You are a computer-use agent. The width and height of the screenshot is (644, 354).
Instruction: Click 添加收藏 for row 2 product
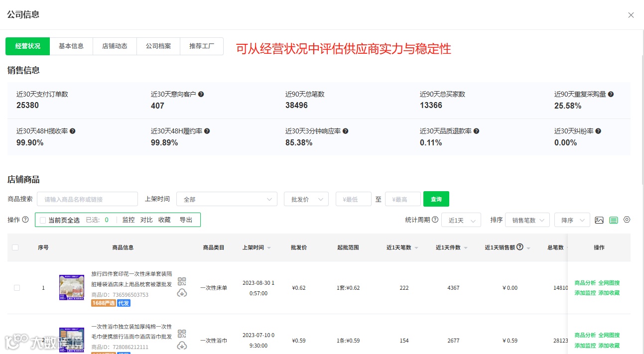click(x=609, y=346)
